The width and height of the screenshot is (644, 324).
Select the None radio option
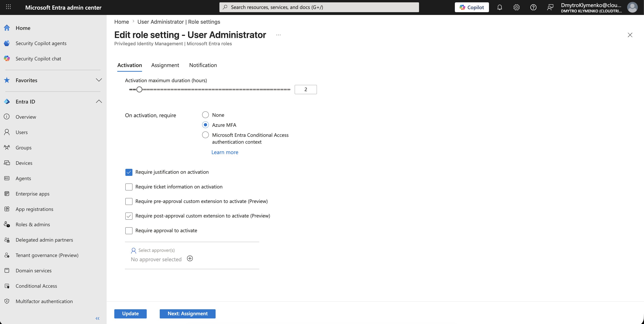(205, 115)
